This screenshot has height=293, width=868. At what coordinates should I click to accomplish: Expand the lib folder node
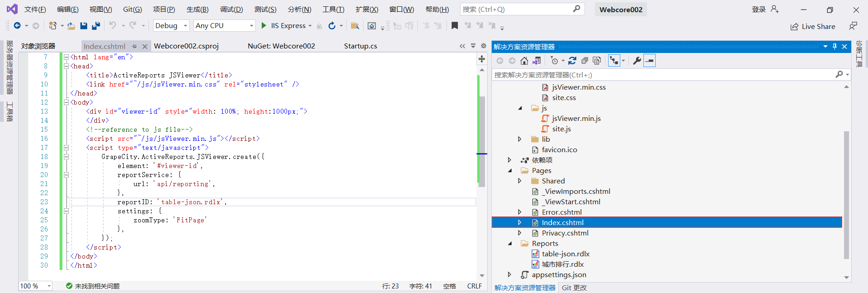(520, 139)
